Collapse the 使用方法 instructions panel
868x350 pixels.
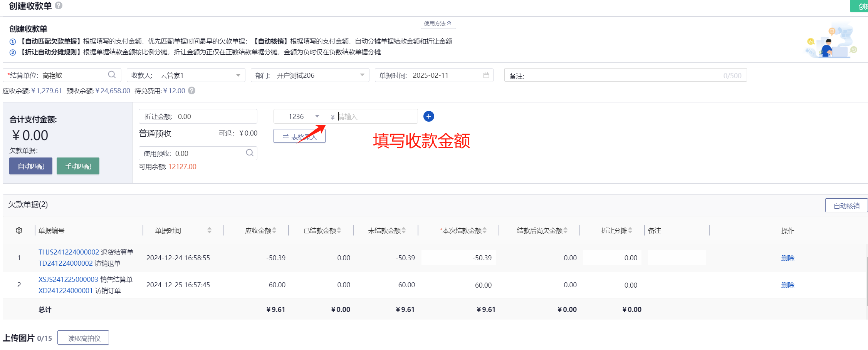(438, 23)
